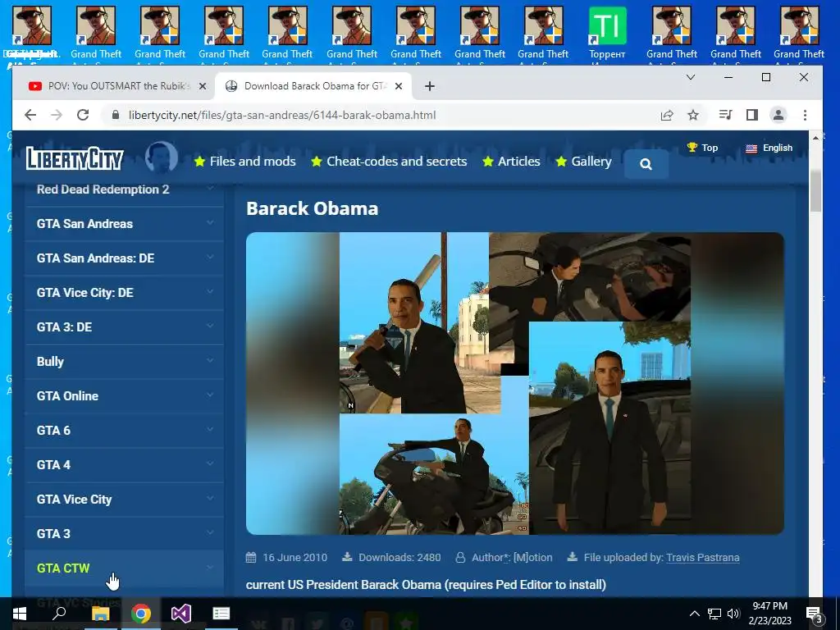The width and height of the screenshot is (840, 630).
Task: Close the Download Barack Obama tab
Action: [399, 86]
